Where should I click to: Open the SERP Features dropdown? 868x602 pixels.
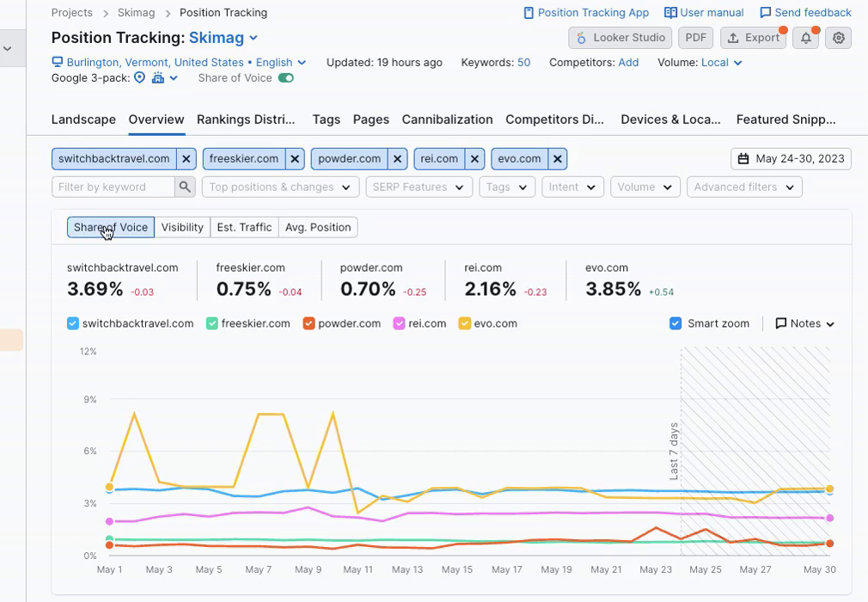[419, 187]
